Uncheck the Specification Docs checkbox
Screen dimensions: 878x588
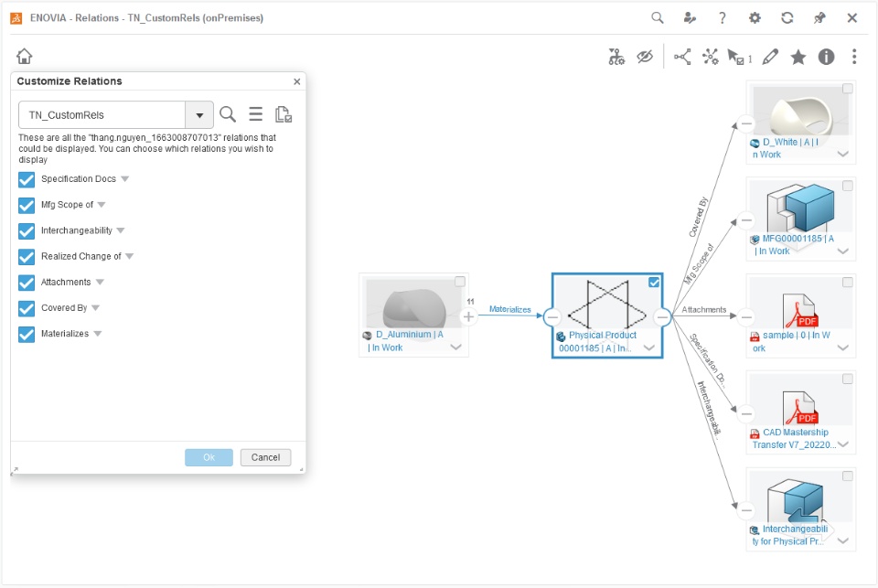(27, 179)
